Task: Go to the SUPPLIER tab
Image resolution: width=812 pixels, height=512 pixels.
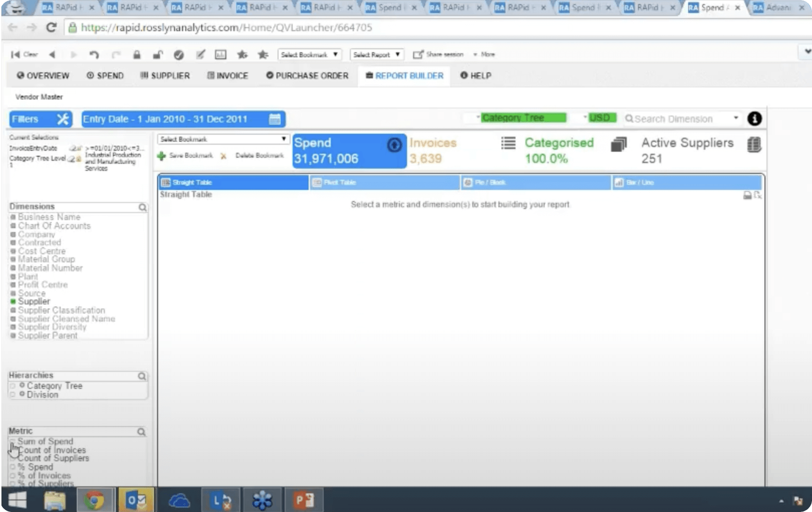Action: click(165, 76)
